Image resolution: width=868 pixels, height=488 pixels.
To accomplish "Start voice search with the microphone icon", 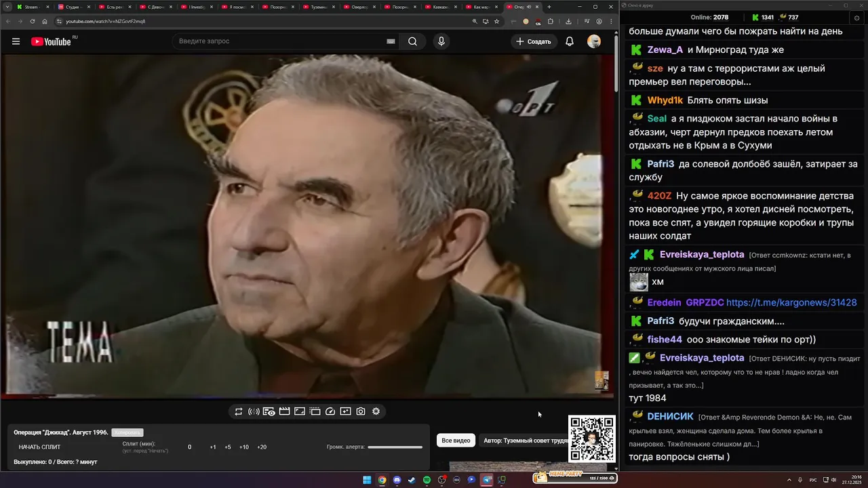I will 441,41.
